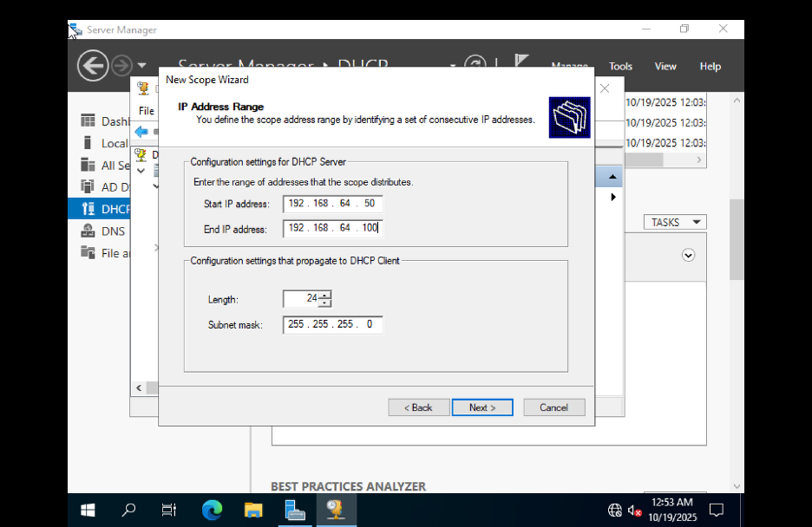Collapse the Events panel with its chevron
Image resolution: width=812 pixels, height=527 pixels.
(x=688, y=254)
